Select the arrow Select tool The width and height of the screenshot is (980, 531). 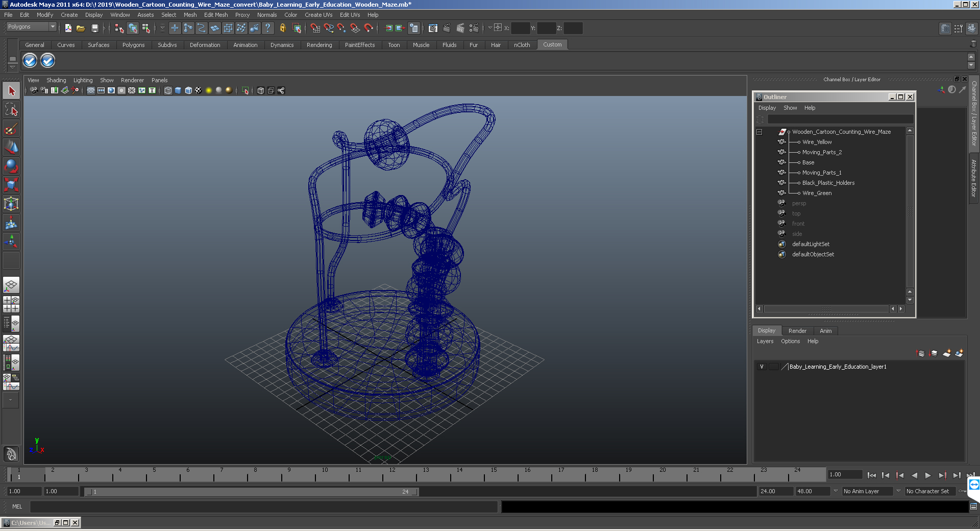[x=11, y=91]
